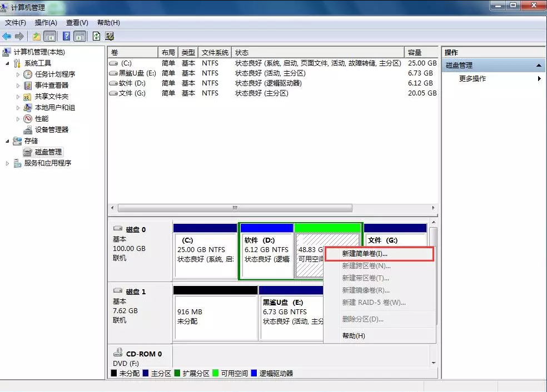Screen dimensions: 547x392
Task: Toggle the show/hide action pane toolbar icon
Action: tap(80, 36)
